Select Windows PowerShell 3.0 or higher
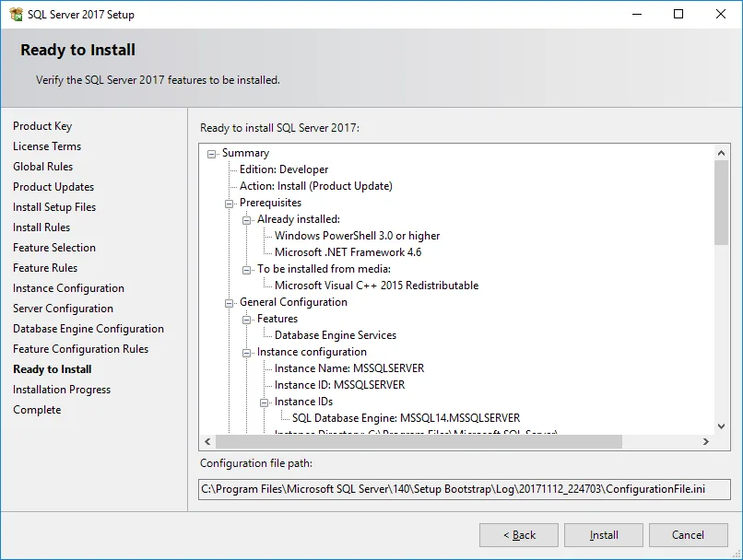The width and height of the screenshot is (743, 560). (x=358, y=236)
